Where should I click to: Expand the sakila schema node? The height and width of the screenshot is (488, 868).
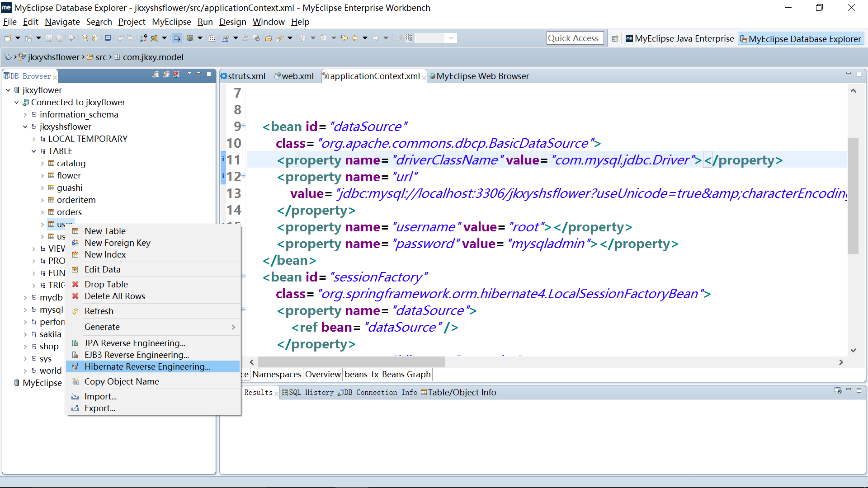[25, 334]
